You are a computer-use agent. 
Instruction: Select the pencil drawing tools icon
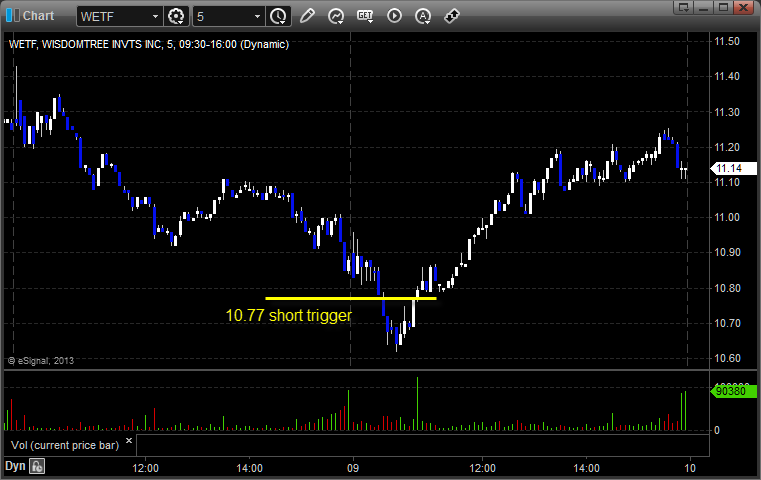pos(307,16)
